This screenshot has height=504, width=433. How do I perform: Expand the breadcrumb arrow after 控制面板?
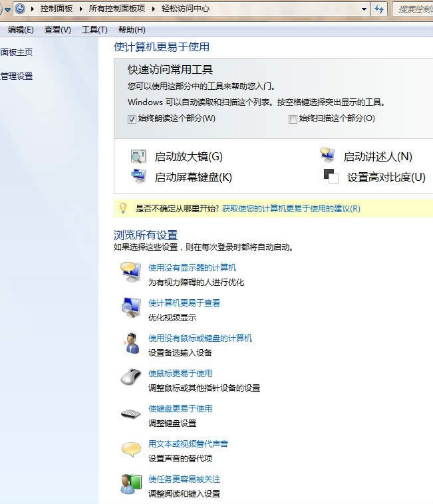point(82,9)
